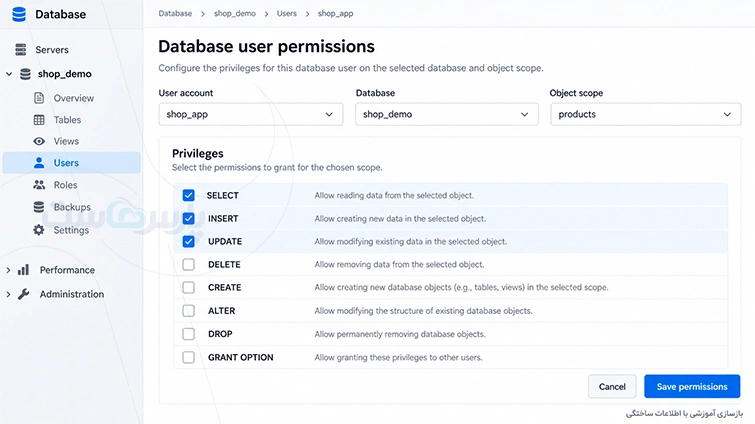This screenshot has height=424, width=755.
Task: Select Users in the sidebar
Action: (x=71, y=163)
